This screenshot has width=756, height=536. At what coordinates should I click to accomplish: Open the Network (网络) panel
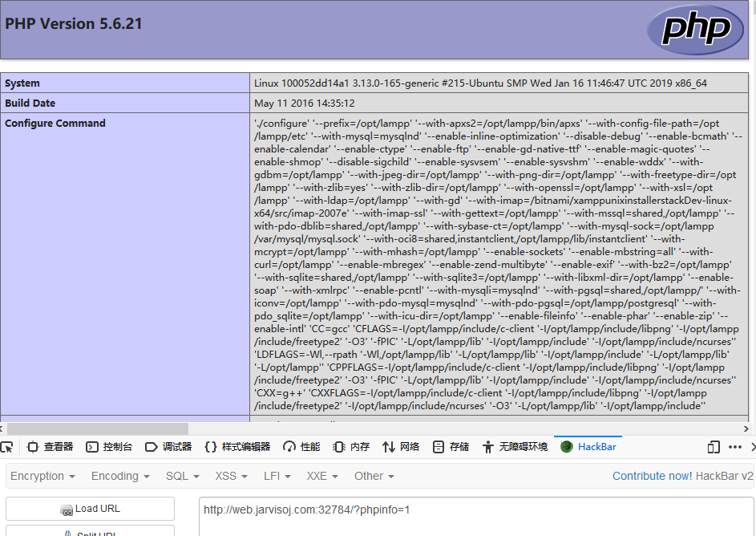(401, 447)
